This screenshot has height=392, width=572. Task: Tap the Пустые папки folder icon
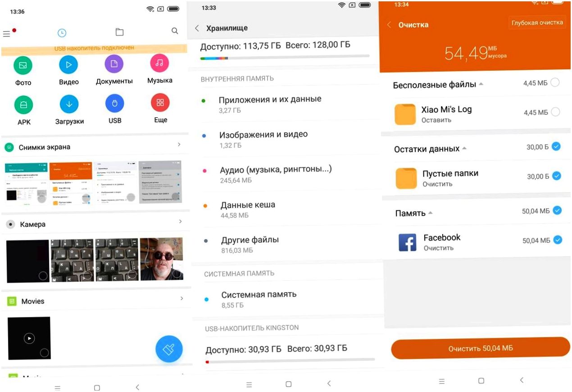(x=406, y=178)
